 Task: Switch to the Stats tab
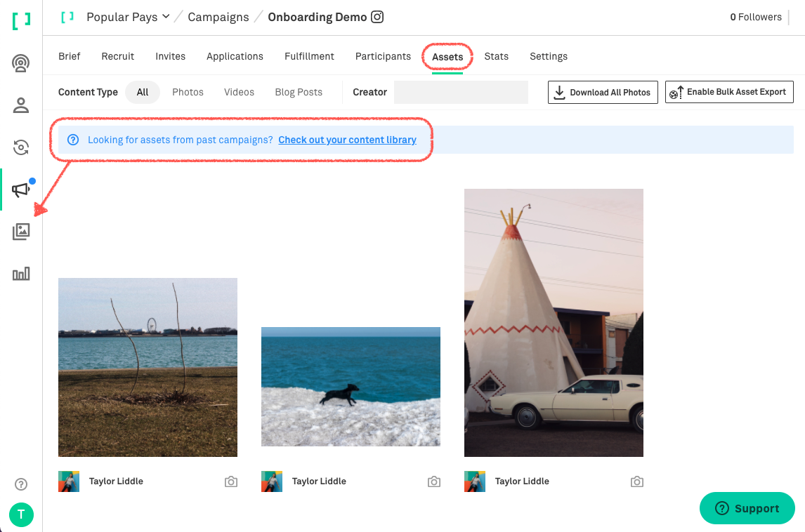[496, 56]
